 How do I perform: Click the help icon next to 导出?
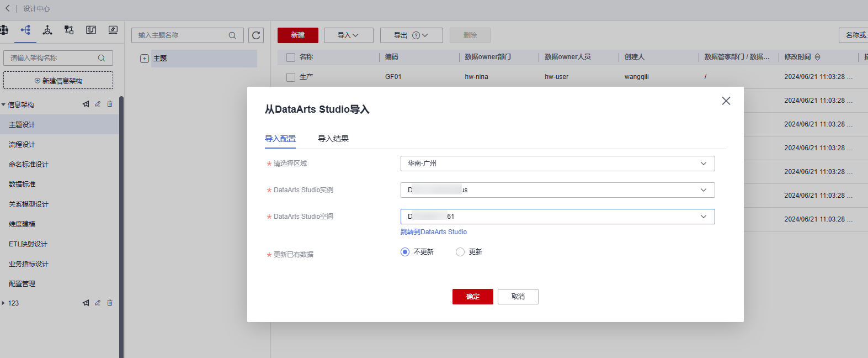pyautogui.click(x=416, y=35)
